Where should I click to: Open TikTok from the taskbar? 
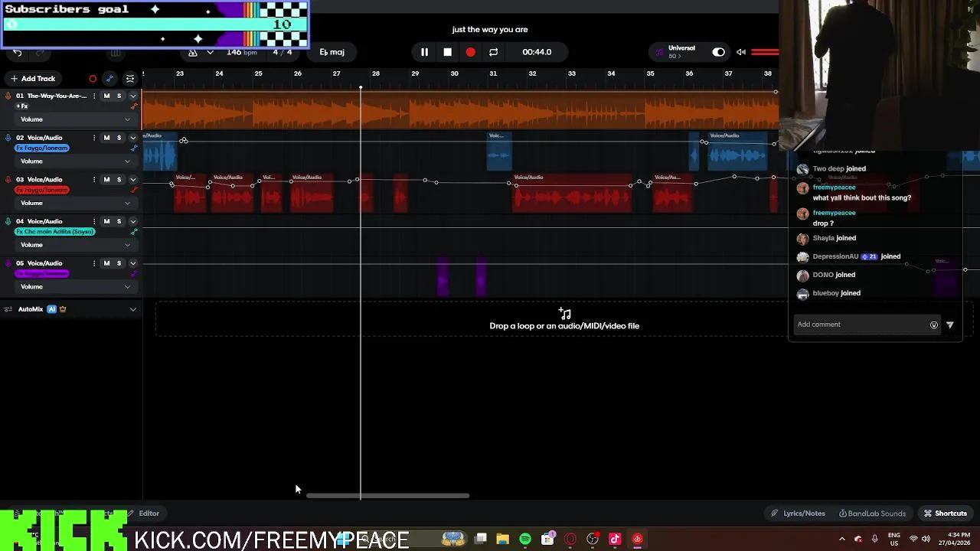[614, 540]
